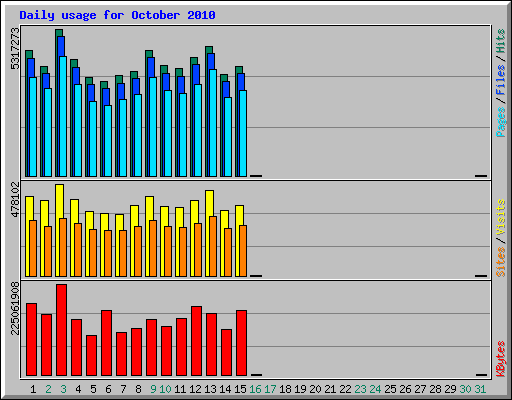This screenshot has height=400, width=512.
Task: Click the cyan Pages bar for day 6
Action: 108,141
